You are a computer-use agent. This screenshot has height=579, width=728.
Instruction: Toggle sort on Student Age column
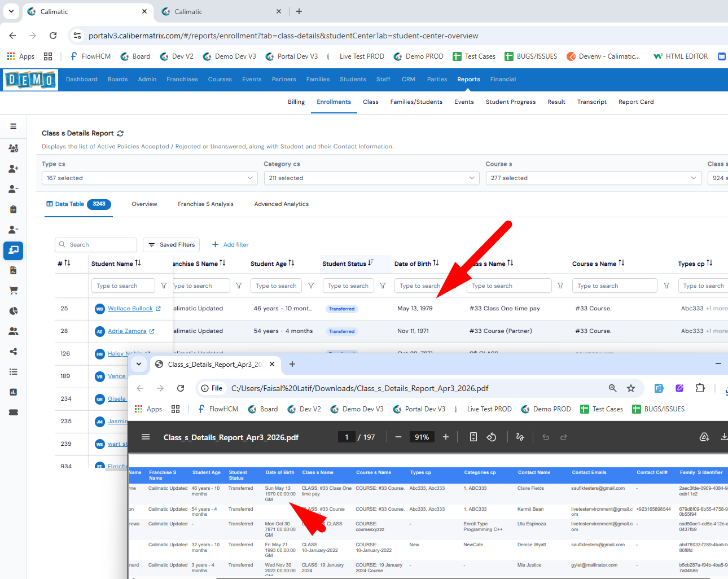[x=291, y=264]
